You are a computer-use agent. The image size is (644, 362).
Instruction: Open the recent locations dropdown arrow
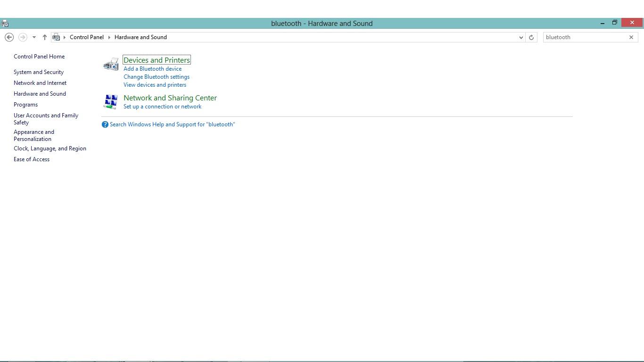click(x=34, y=37)
